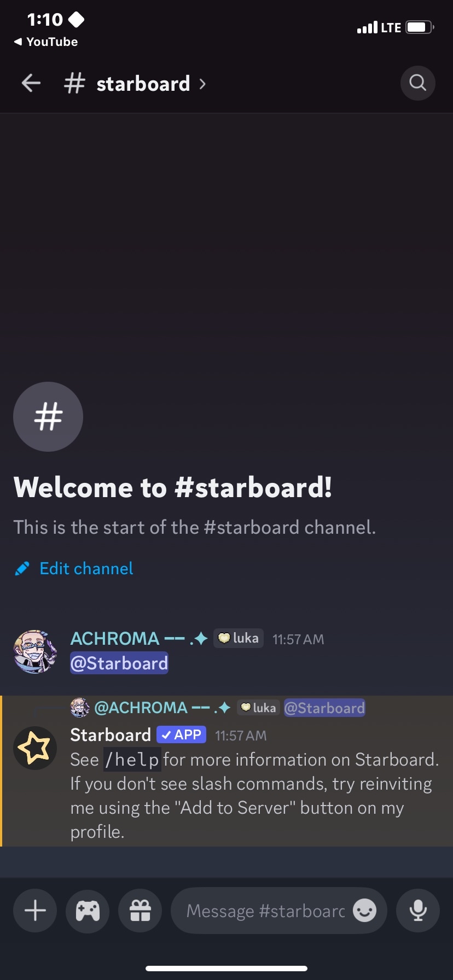Open the emoji picker smiley
Image resolution: width=453 pixels, height=980 pixels.
pos(364,911)
